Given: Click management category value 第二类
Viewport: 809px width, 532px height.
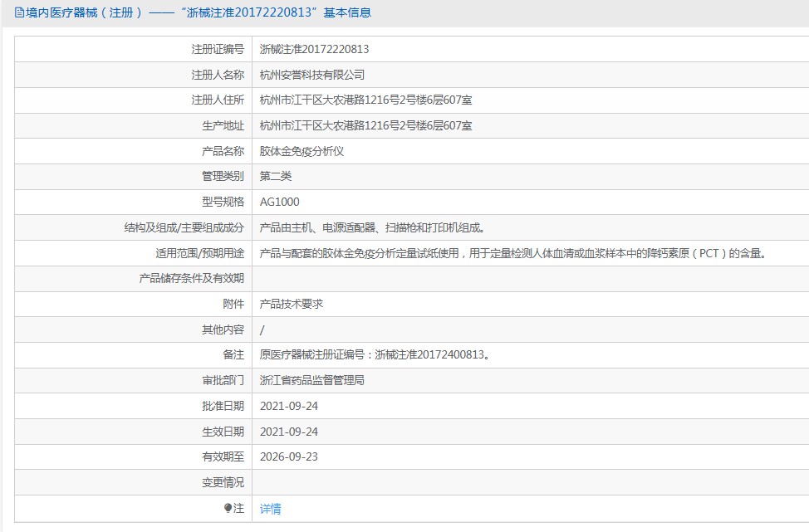Looking at the screenshot, I should [276, 176].
